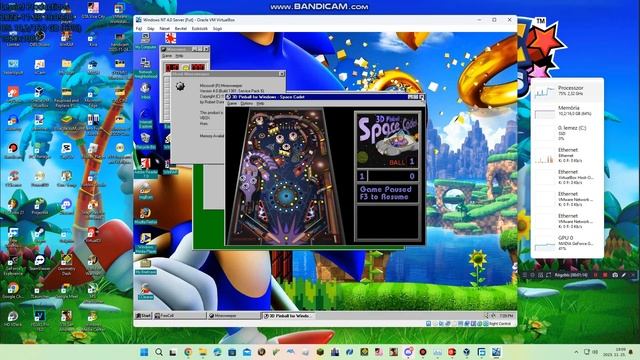Switch to FreeCell on the NT taskbar
Viewport: 640px width, 360px height.
coord(180,316)
